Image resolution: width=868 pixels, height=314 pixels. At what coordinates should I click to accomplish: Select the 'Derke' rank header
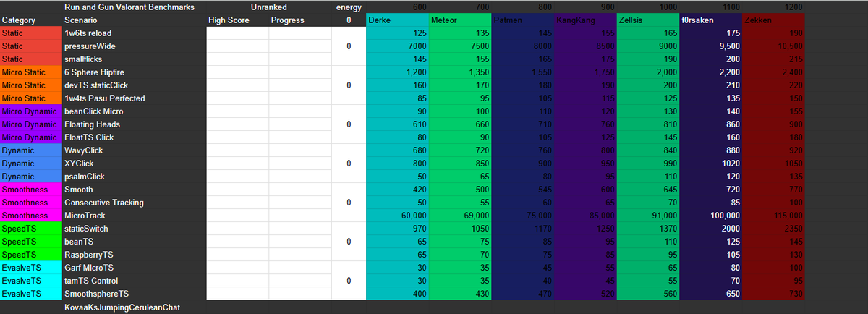point(397,20)
